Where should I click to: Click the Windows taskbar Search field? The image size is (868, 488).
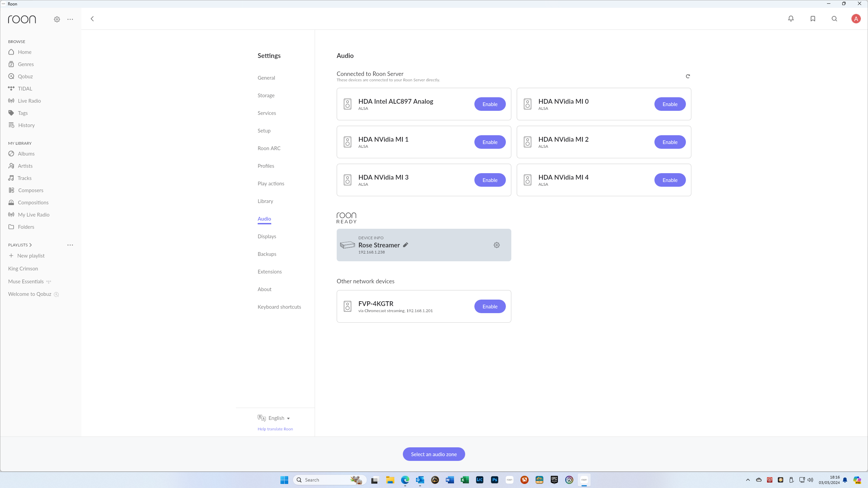[330, 480]
